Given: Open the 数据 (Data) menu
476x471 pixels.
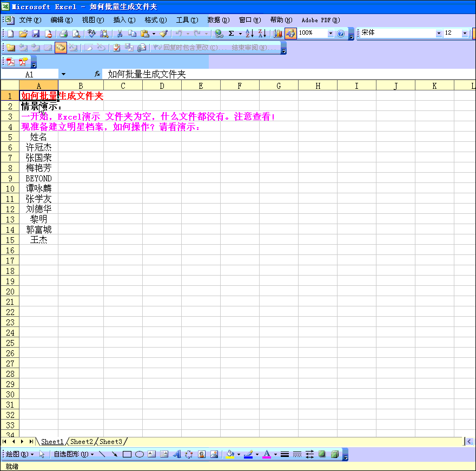Looking at the screenshot, I should click(x=218, y=20).
